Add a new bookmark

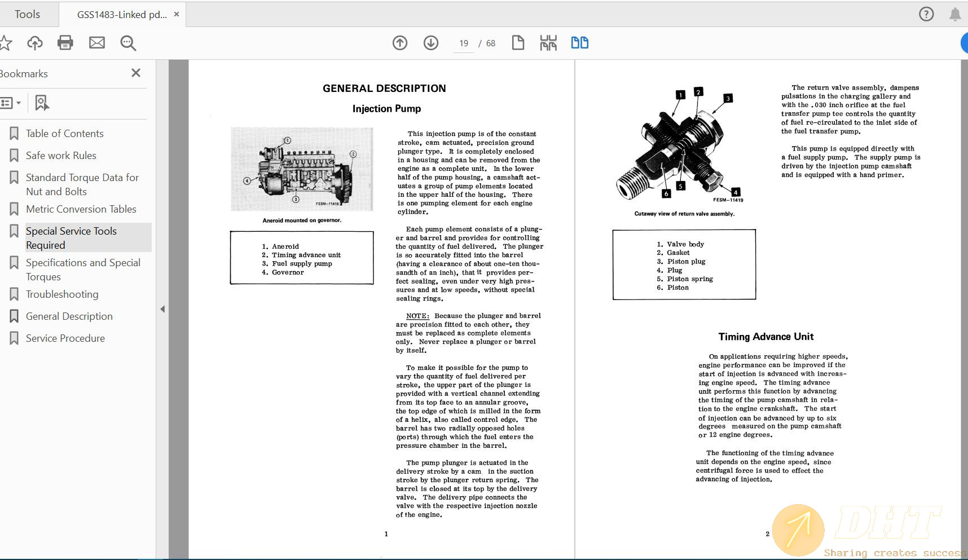pos(42,103)
